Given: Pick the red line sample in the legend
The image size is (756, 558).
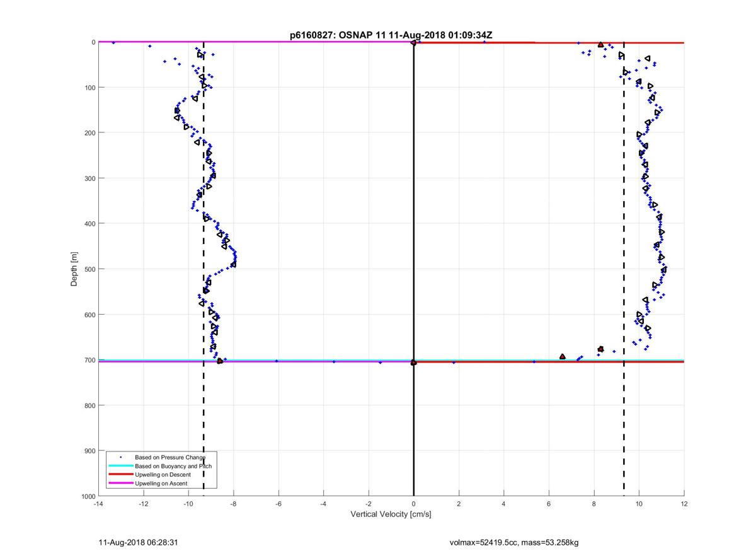Looking at the screenshot, I should click(120, 474).
